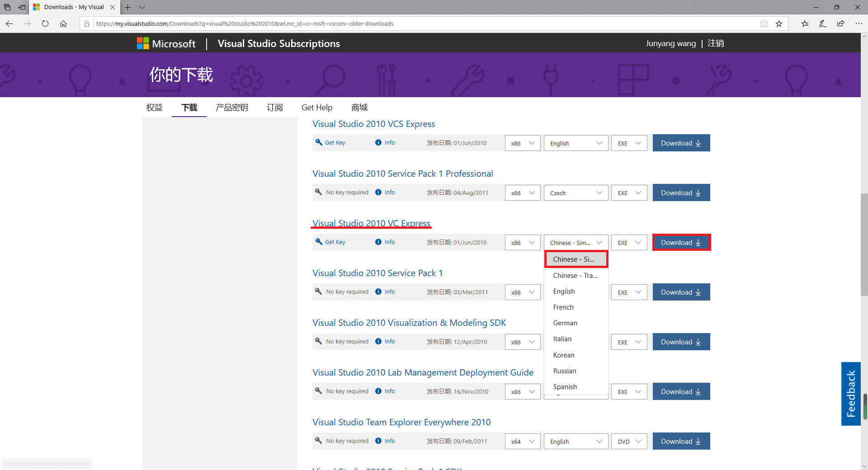Open the Get Help tab
Screen dimensions: 868x470
(317, 108)
